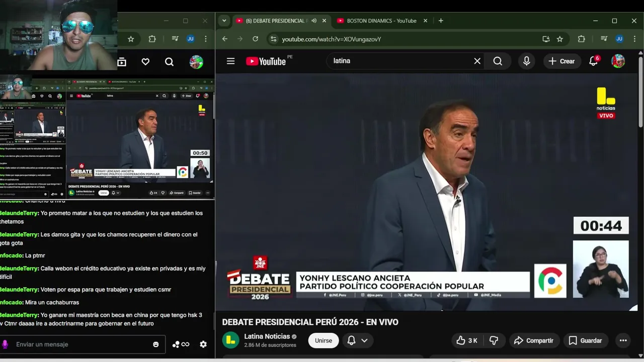Click the Crear button
This screenshot has width=644, height=362.
561,61
